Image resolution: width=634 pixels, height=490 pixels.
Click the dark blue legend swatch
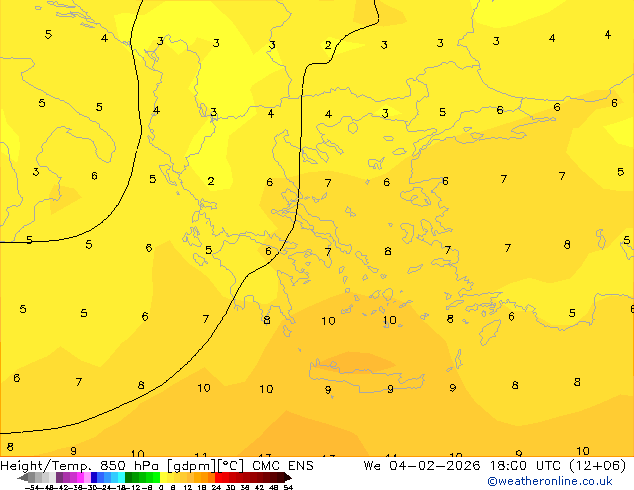coord(94,478)
